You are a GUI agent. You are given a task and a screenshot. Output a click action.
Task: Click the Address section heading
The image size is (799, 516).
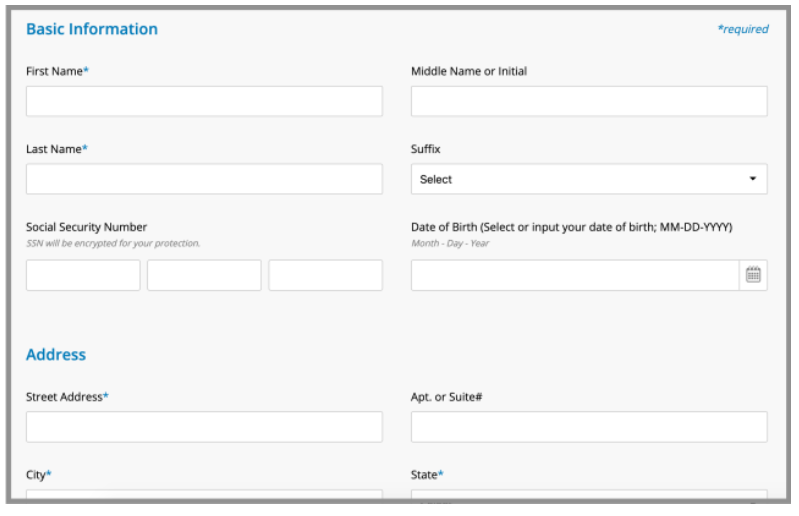tap(56, 355)
